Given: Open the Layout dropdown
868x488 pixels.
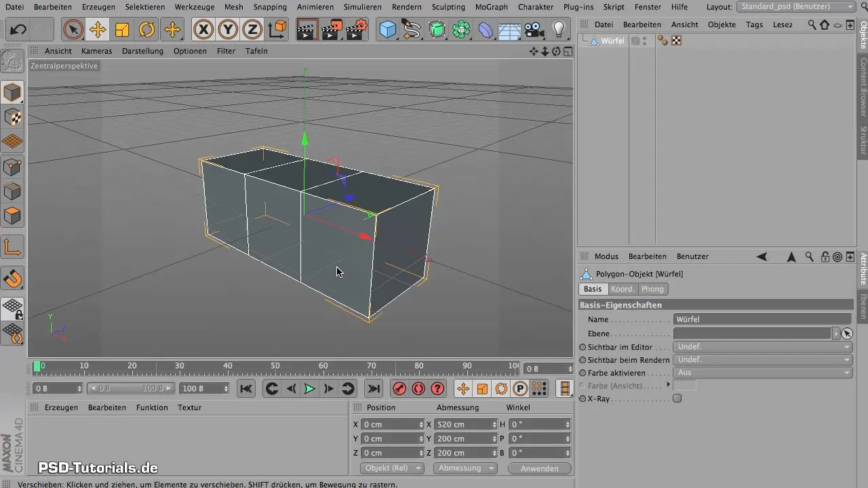Looking at the screenshot, I should [796, 7].
